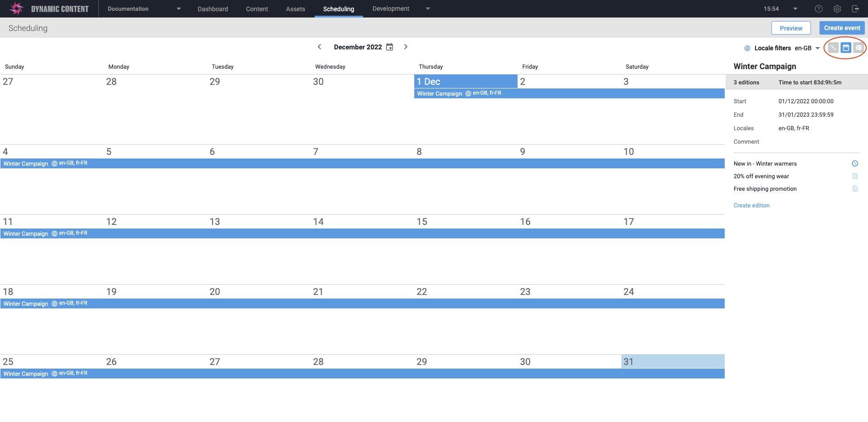The width and height of the screenshot is (868, 422).
Task: Open the settings gear icon
Action: pyautogui.click(x=837, y=9)
